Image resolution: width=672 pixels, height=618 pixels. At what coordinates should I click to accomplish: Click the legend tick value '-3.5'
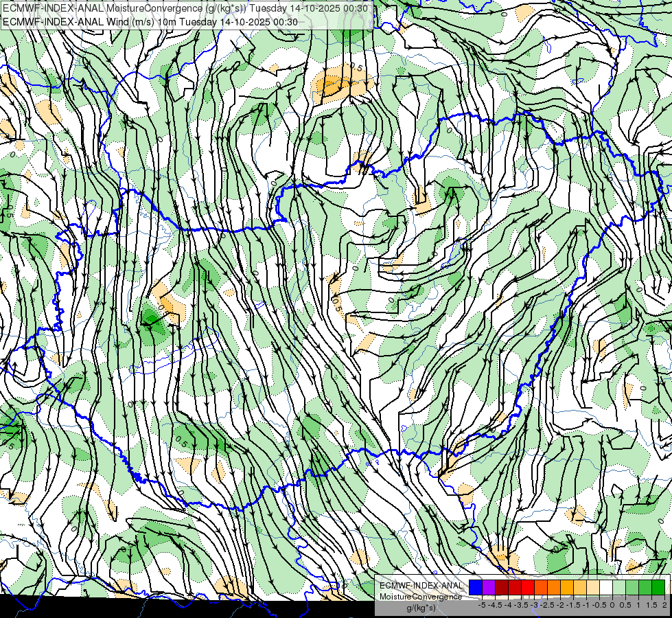(521, 605)
